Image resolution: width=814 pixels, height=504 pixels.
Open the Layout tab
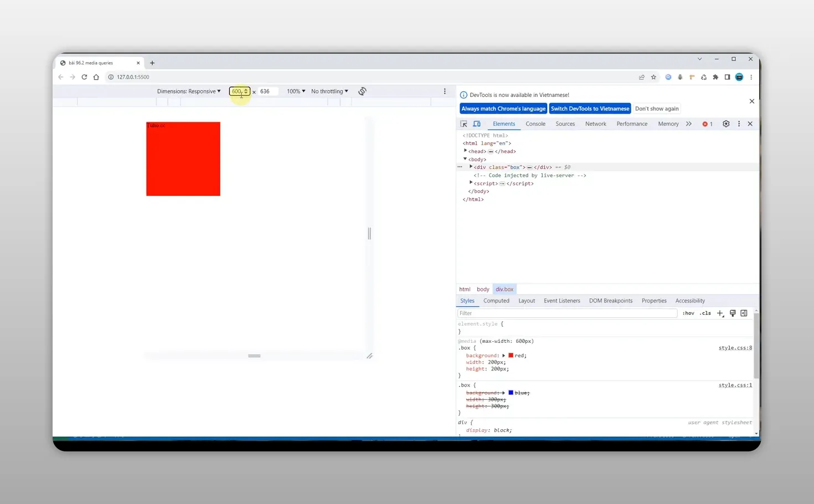527,301
